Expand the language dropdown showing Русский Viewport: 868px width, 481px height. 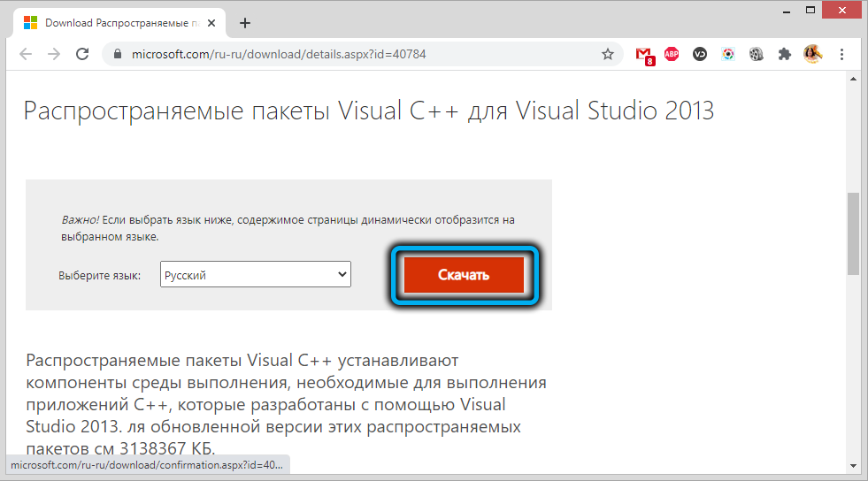[x=256, y=275]
